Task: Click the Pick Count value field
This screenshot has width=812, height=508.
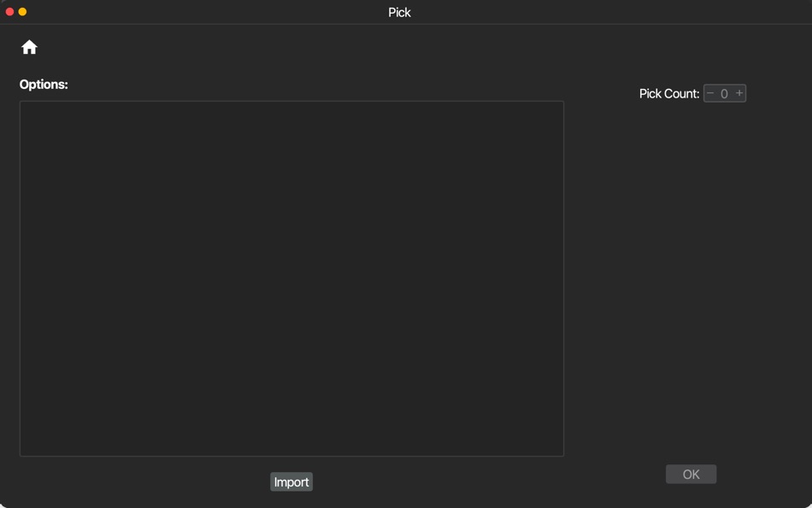Action: [x=725, y=93]
